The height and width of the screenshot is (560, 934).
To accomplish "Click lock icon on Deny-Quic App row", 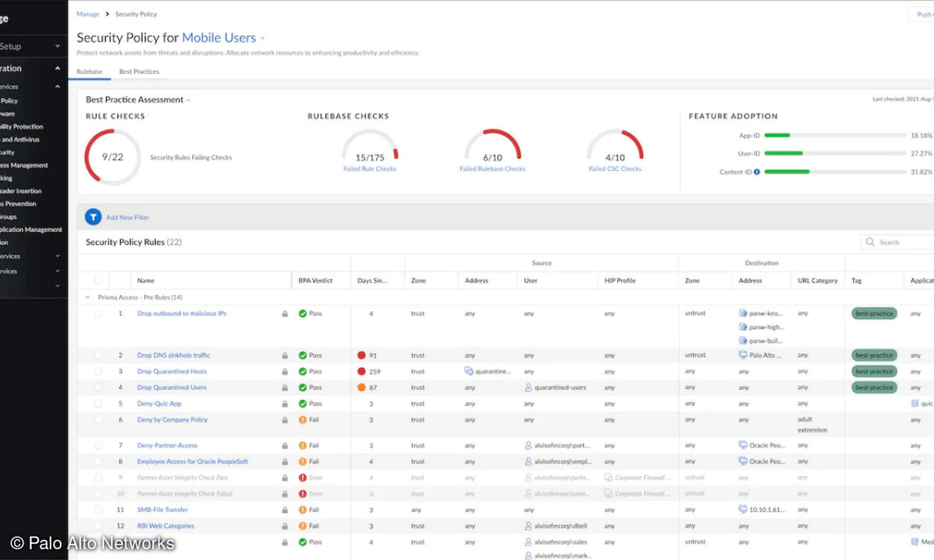I will coord(285,404).
